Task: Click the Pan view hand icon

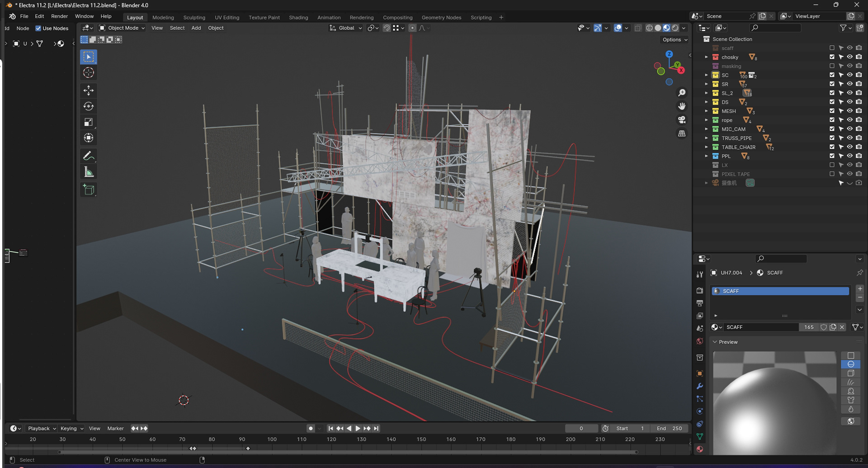Action: 682,106
